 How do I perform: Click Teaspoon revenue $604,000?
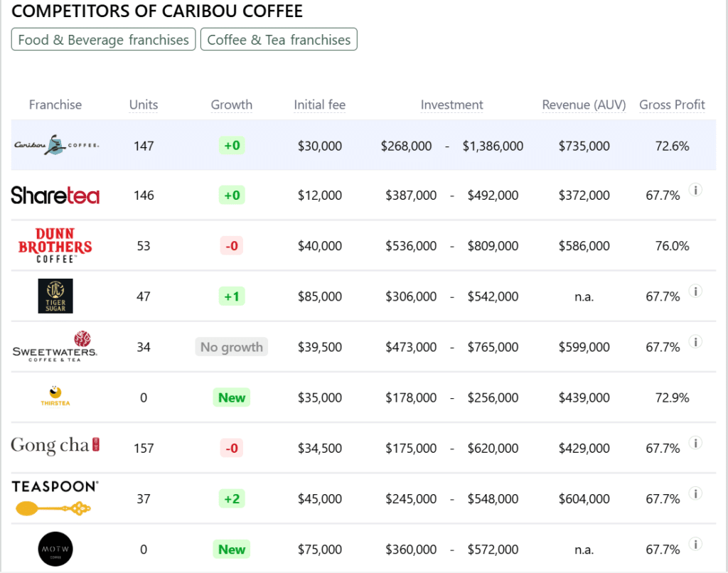[584, 498]
